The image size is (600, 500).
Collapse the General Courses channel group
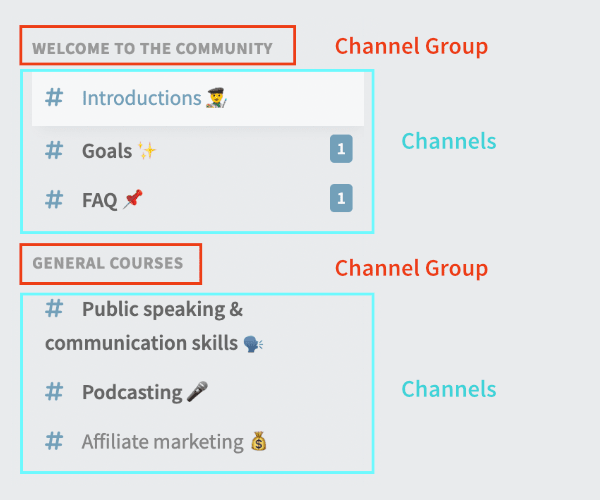pos(108,263)
